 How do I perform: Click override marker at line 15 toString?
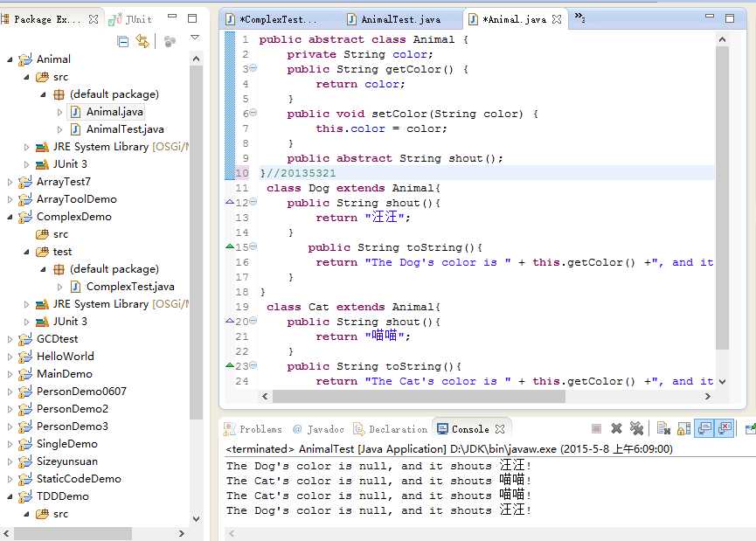click(x=230, y=246)
